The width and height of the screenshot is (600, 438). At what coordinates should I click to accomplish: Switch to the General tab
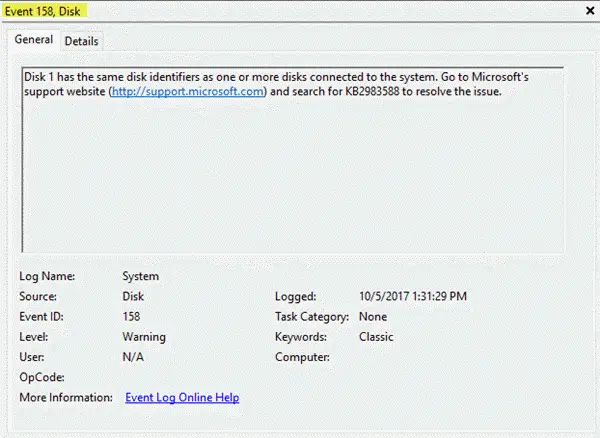click(x=33, y=40)
